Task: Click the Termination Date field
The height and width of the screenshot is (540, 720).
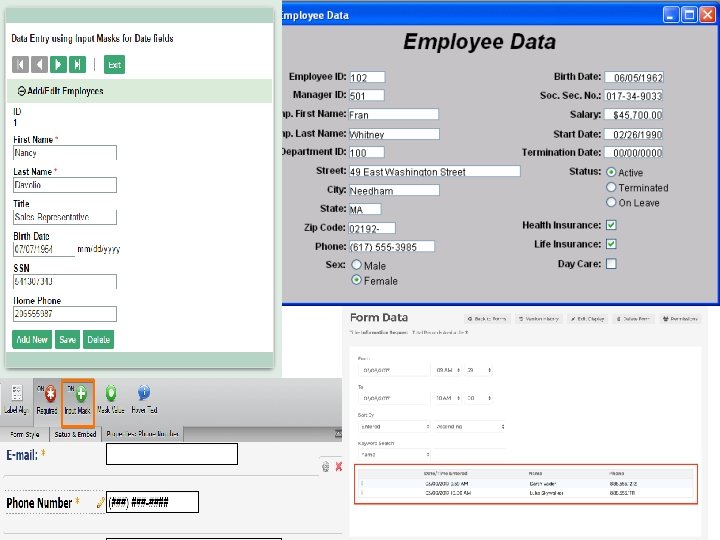Action: (634, 152)
